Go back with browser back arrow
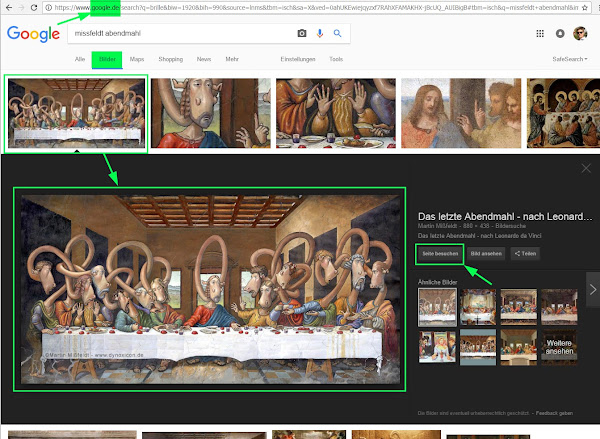600x439 pixels. [x=8, y=8]
